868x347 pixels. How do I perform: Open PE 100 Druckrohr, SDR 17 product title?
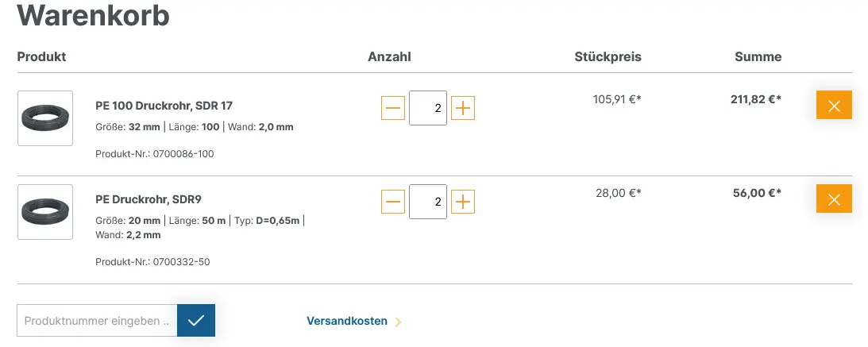click(x=164, y=105)
